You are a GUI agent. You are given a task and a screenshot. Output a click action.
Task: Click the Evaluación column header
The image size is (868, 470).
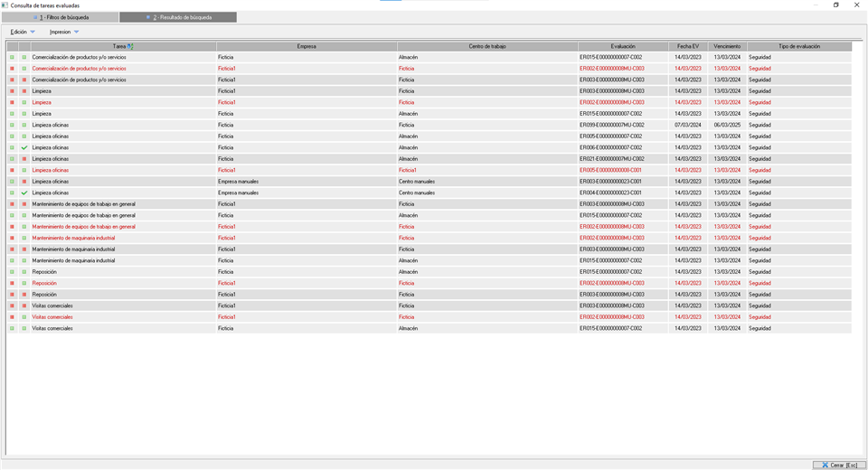623,46
